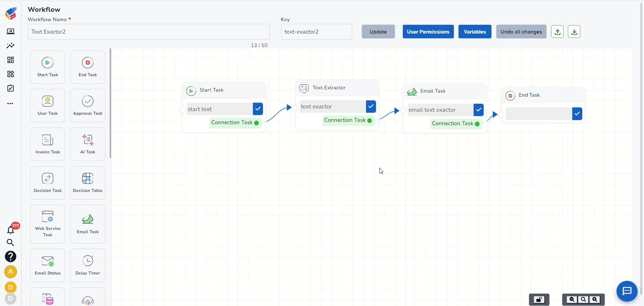Open the chat support bubble
The image size is (644, 306).
pos(627,291)
